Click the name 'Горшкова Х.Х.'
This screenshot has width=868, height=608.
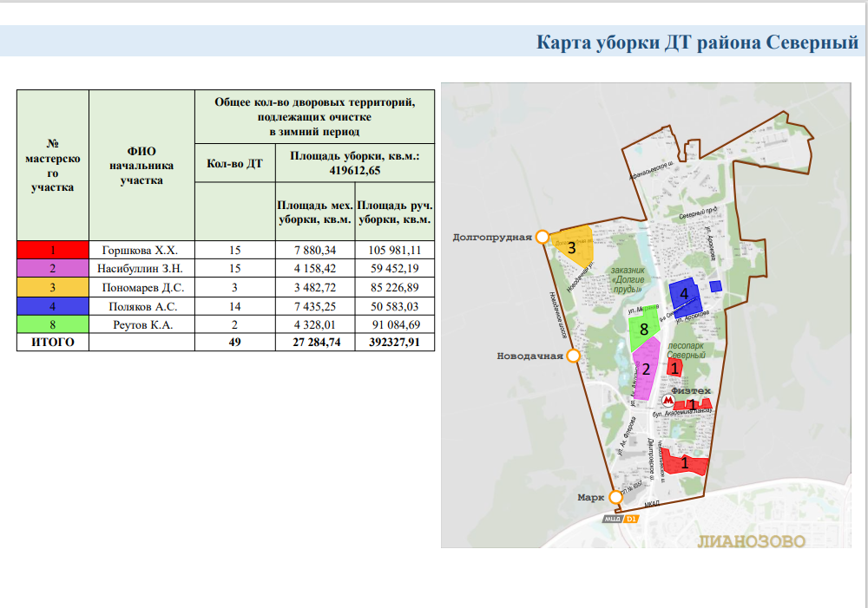[x=140, y=250]
